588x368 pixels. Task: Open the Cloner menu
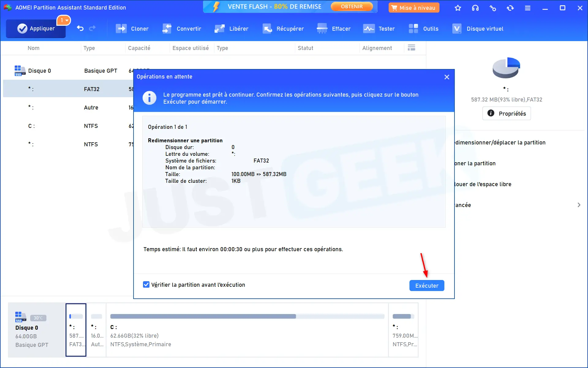click(x=132, y=29)
